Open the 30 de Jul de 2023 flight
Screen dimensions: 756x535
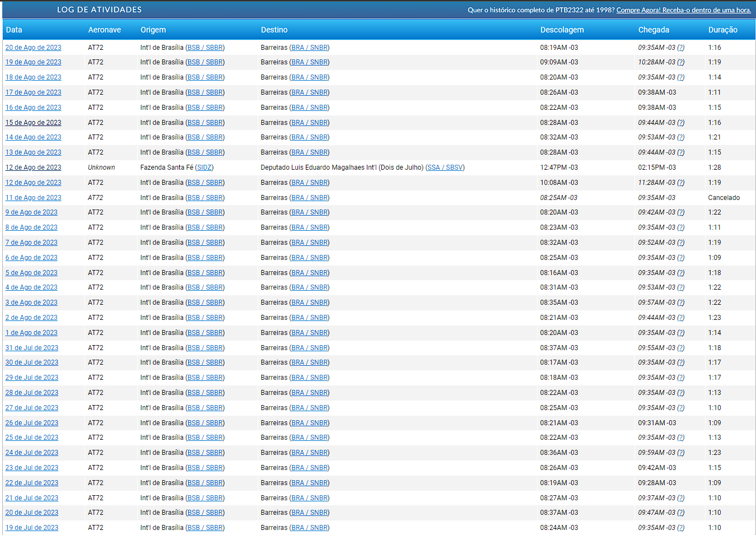point(32,362)
